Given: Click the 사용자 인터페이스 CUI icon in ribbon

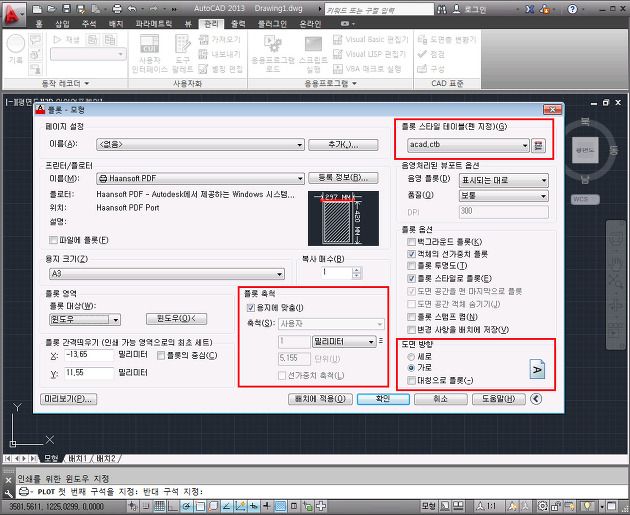Looking at the screenshot, I should pyautogui.click(x=149, y=43).
